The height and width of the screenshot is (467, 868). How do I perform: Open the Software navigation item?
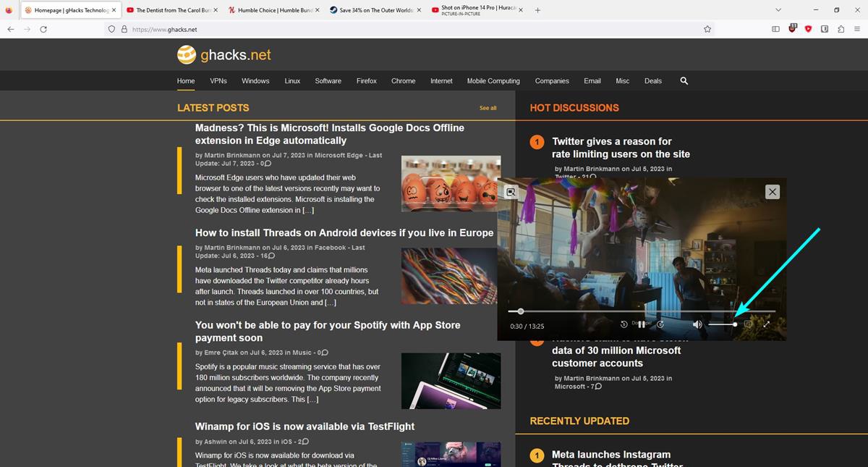click(328, 81)
